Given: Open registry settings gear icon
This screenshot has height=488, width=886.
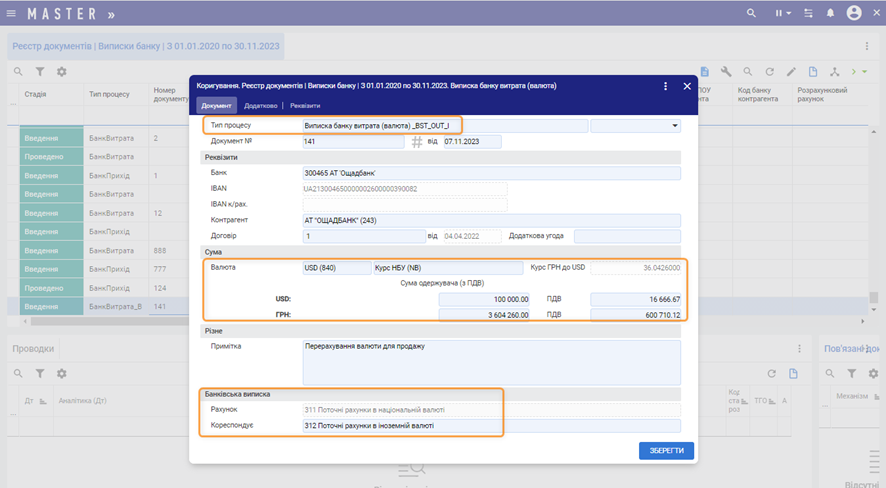Looking at the screenshot, I should 62,72.
